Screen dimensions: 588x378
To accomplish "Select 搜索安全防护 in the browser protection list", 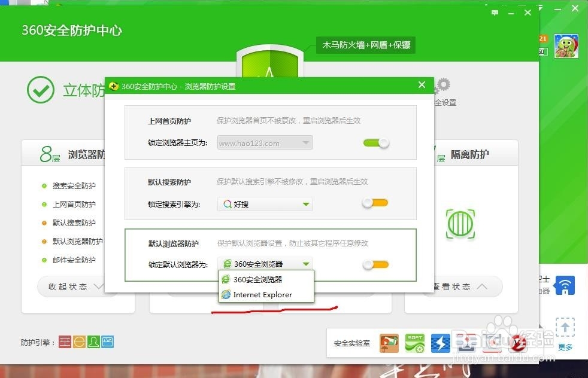I will pos(74,186).
